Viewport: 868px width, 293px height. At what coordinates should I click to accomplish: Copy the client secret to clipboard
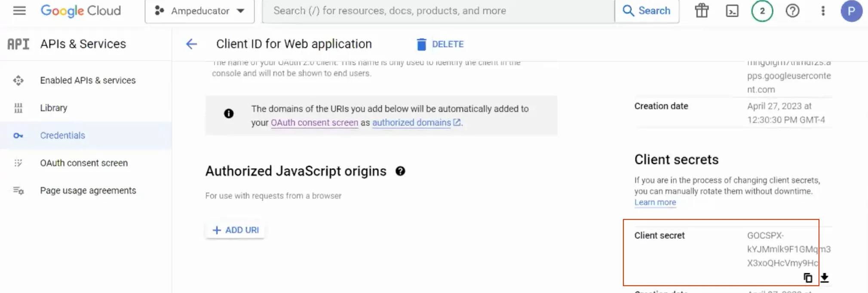pos(808,278)
